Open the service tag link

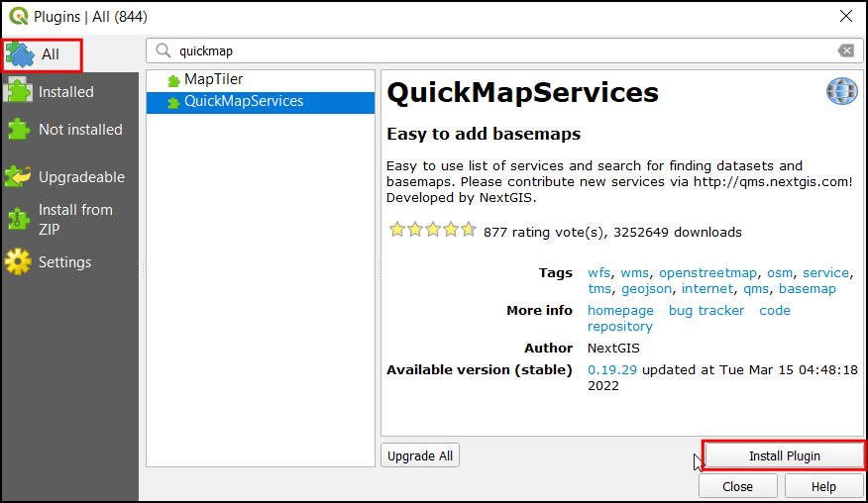coord(825,273)
